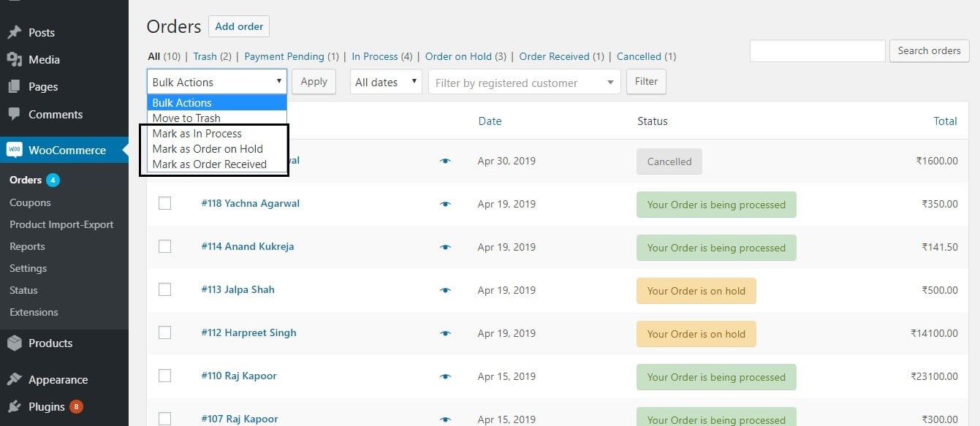Open WooCommerce Settings submenu item

pyautogui.click(x=28, y=268)
